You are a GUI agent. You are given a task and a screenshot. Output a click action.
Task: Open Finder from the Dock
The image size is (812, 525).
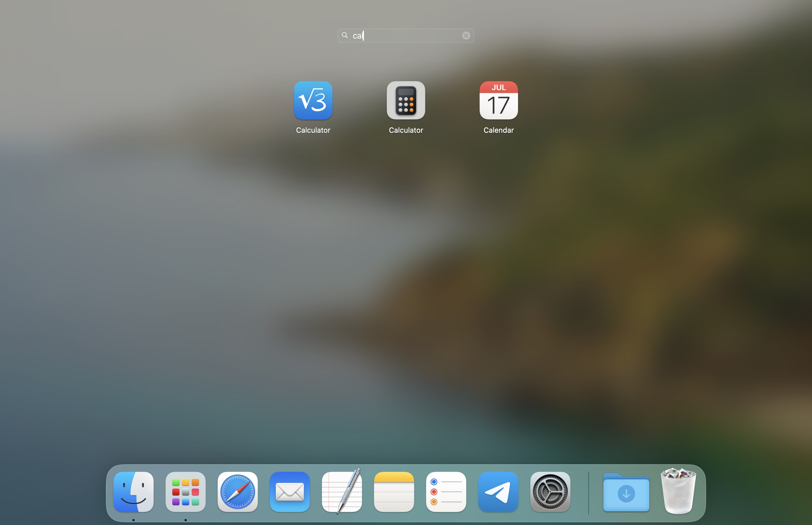coord(133,492)
